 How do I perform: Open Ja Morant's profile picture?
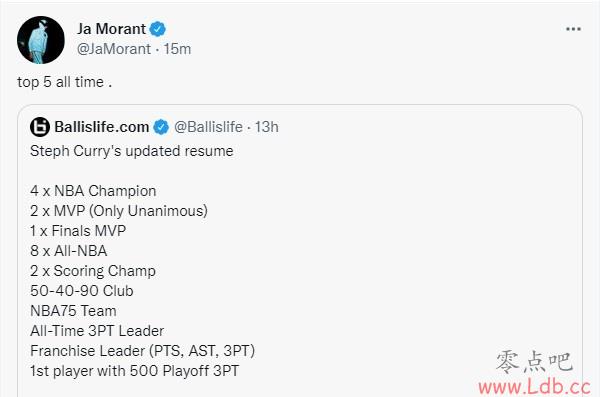pos(41,40)
